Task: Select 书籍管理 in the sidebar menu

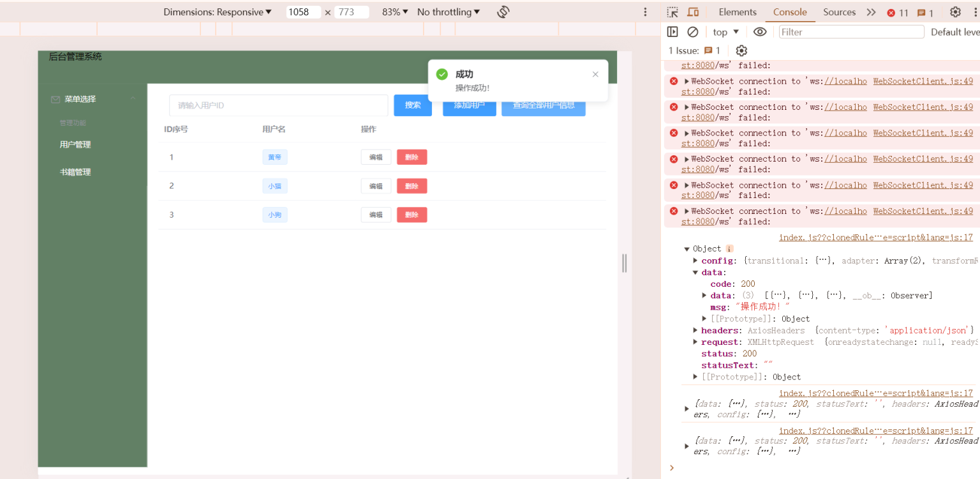Action: pyautogui.click(x=75, y=172)
